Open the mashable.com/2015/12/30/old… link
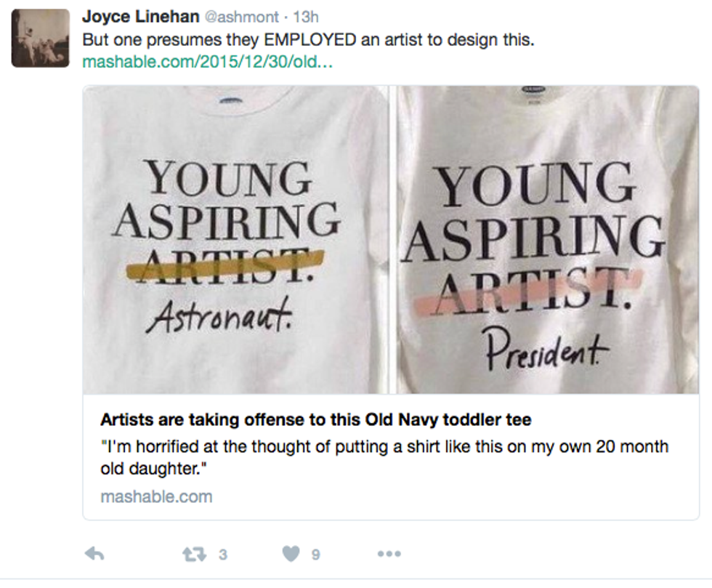The image size is (712, 588). coord(208,61)
